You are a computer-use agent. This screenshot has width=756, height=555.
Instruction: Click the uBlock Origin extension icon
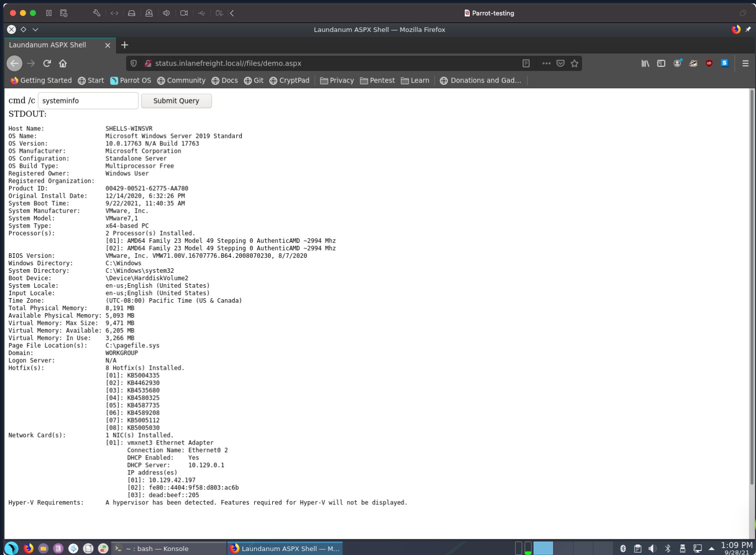(709, 63)
